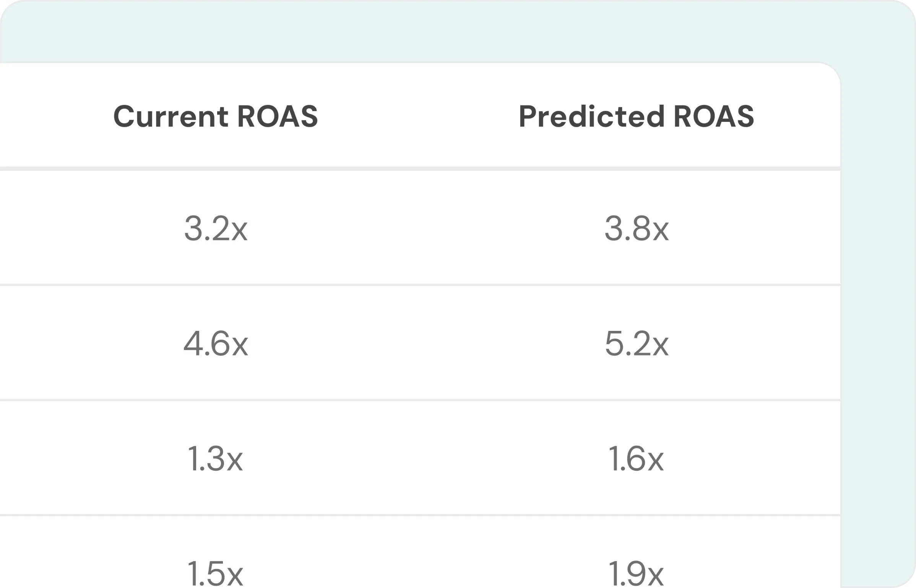Click the divider between 1.3x and 1.5x rows

coord(420,515)
